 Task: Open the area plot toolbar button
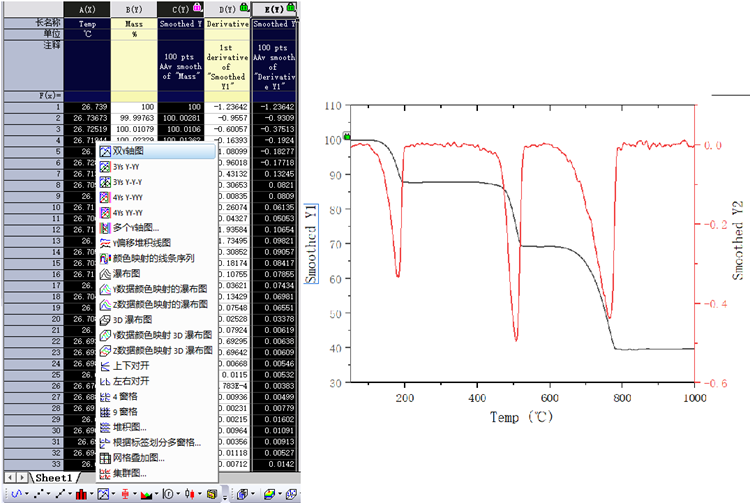tap(146, 495)
